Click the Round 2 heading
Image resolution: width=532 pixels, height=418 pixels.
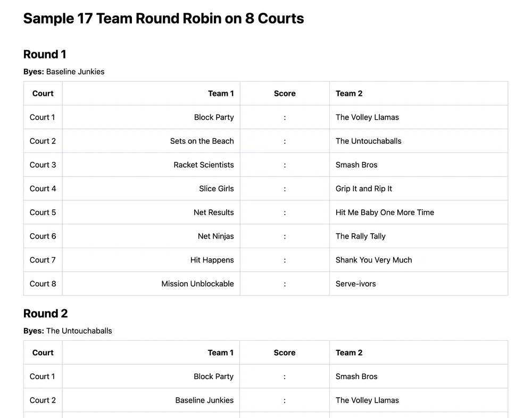coord(45,314)
